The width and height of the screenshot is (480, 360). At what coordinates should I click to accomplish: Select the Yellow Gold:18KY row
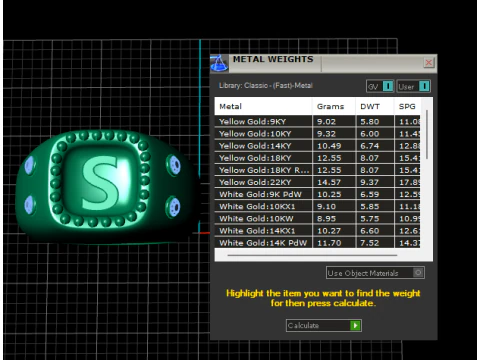(x=317, y=158)
